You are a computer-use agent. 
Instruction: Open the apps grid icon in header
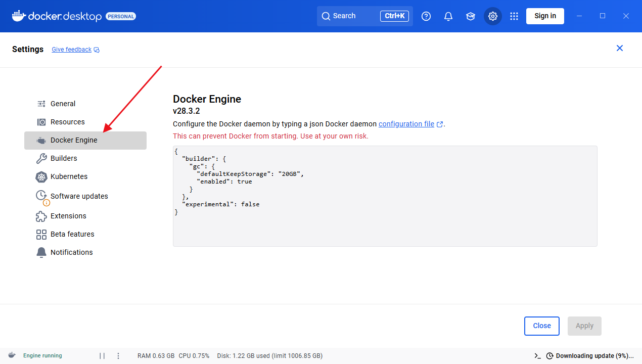[514, 16]
